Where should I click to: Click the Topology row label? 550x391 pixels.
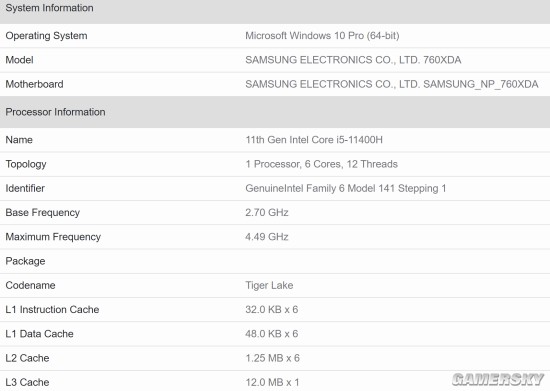pos(26,164)
